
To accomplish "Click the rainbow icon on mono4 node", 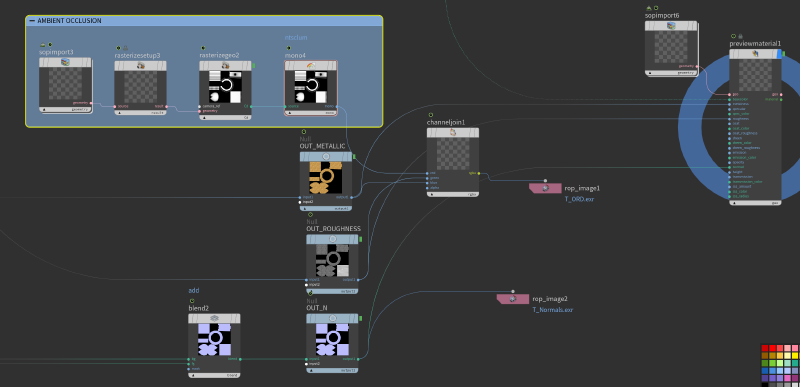I will 311,66.
